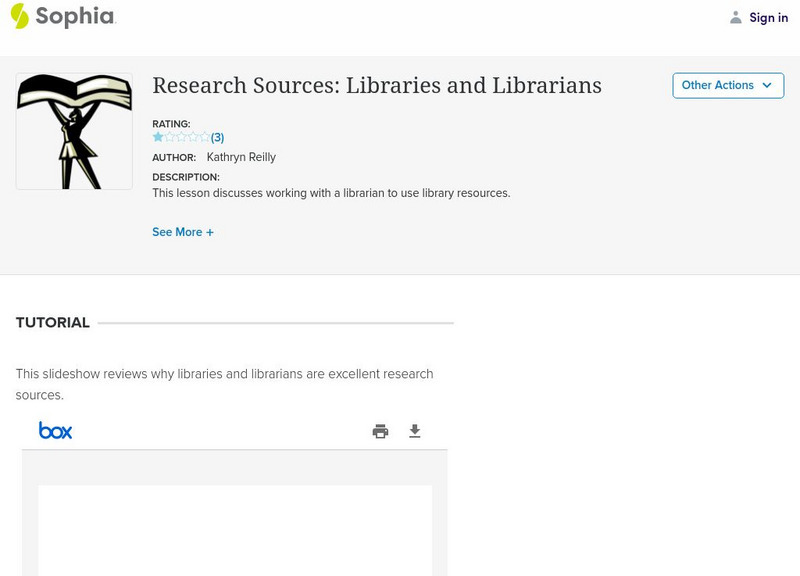Open the Other Actions dropdown

click(728, 85)
